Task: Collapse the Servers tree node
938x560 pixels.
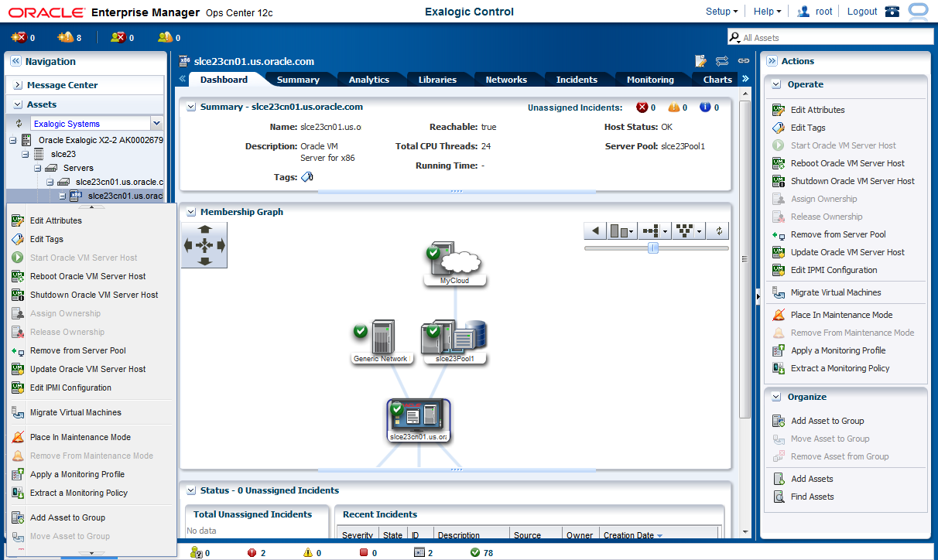Action: (37, 168)
